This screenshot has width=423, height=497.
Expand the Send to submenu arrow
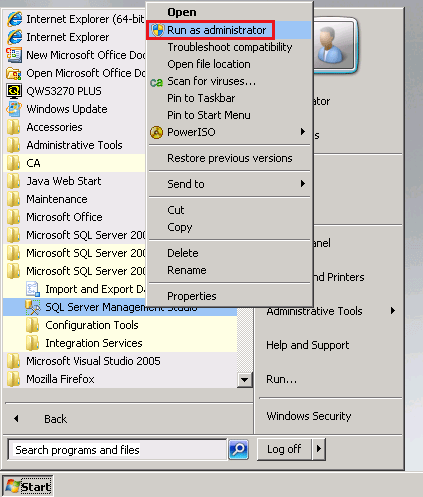[x=303, y=183]
